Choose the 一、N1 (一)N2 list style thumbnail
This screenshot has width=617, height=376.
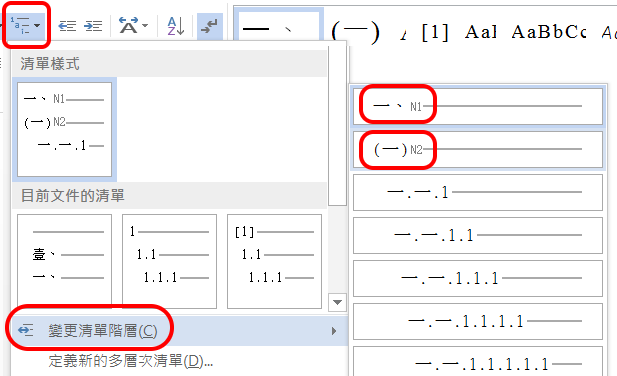pyautogui.click(x=65, y=129)
